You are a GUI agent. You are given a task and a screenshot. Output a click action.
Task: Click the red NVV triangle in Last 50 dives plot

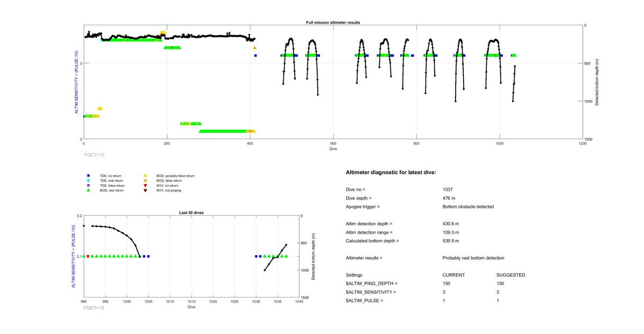click(x=88, y=257)
